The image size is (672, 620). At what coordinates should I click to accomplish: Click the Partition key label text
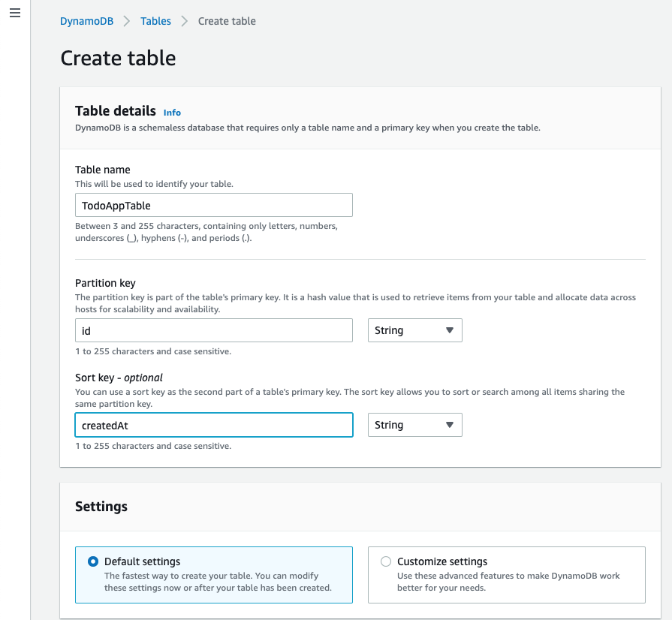[x=105, y=283]
